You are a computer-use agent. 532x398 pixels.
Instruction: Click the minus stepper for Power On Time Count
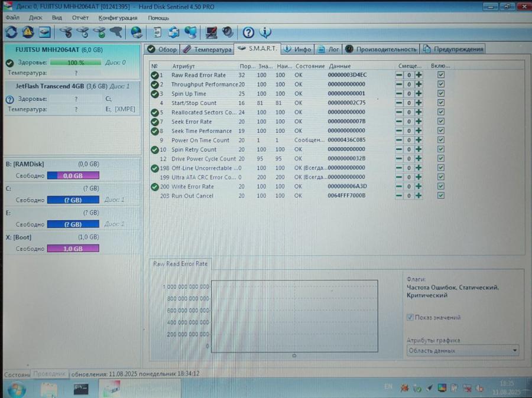click(400, 140)
